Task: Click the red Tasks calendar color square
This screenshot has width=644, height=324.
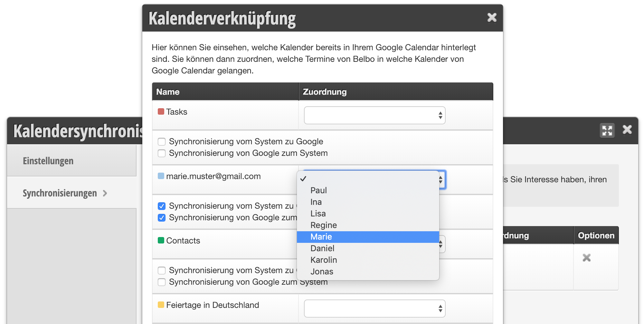Action: [161, 112]
